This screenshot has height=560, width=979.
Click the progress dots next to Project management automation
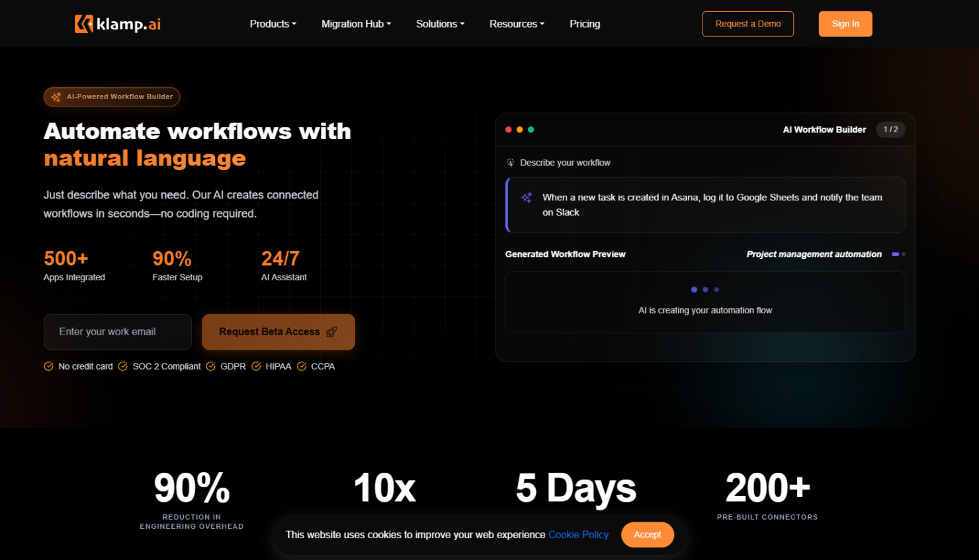pyautogui.click(x=898, y=254)
